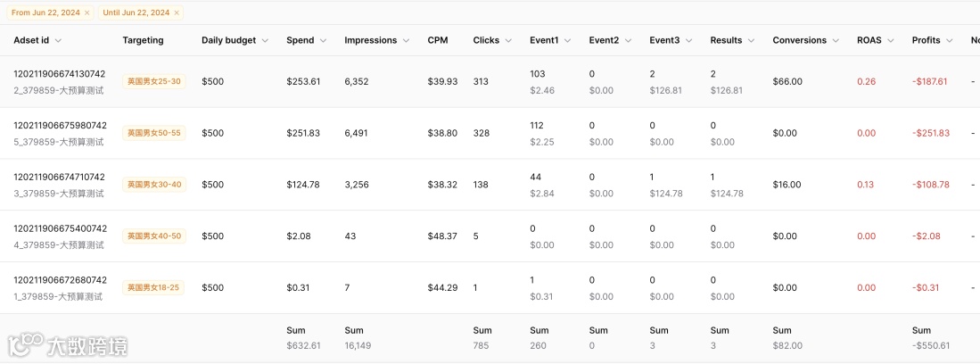The image size is (980, 364).
Task: Click the Event3 column chevron icon
Action: (688, 40)
